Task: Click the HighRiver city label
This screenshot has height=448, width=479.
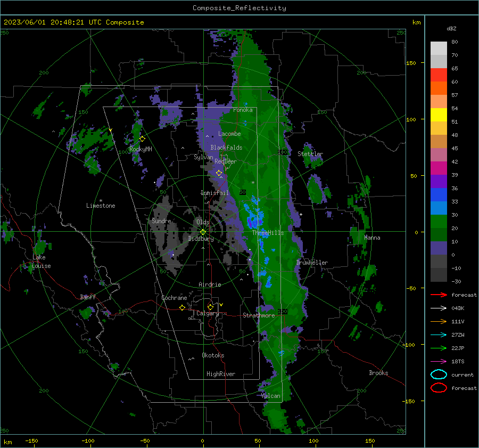Action: click(x=221, y=374)
